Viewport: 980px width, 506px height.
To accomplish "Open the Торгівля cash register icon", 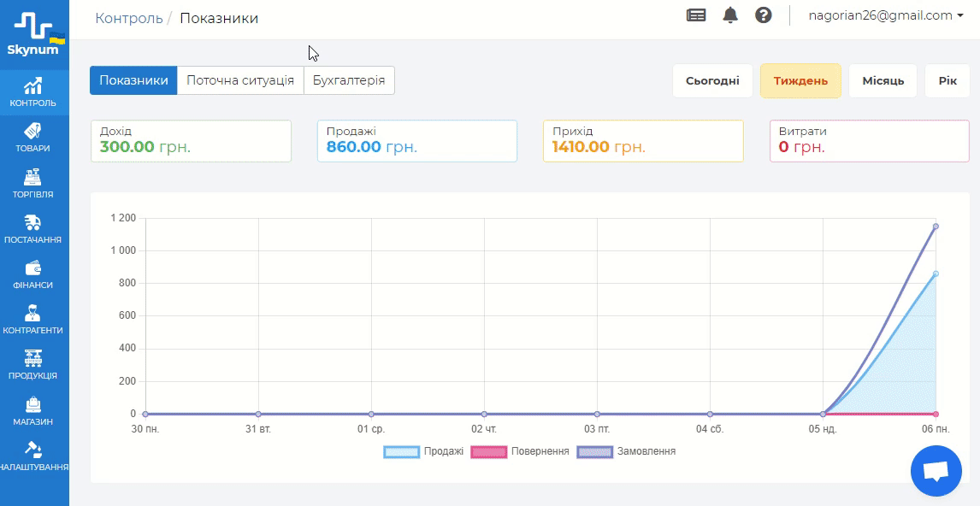I will 33,177.
